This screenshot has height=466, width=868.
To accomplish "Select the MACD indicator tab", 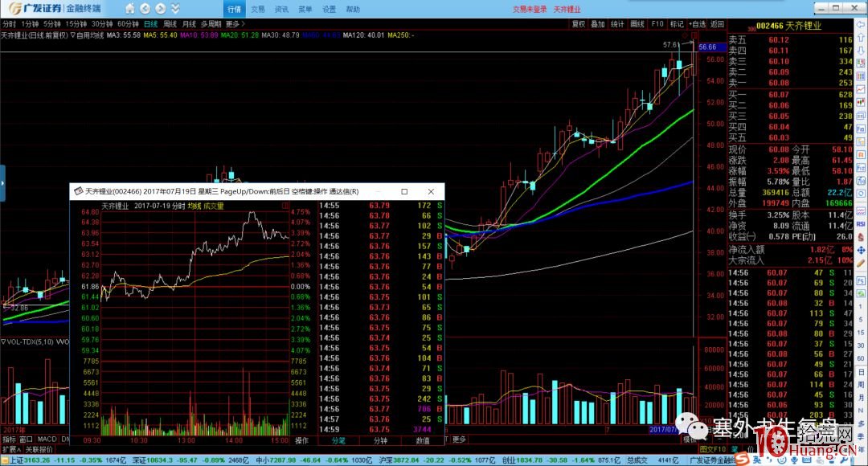I will (47, 439).
